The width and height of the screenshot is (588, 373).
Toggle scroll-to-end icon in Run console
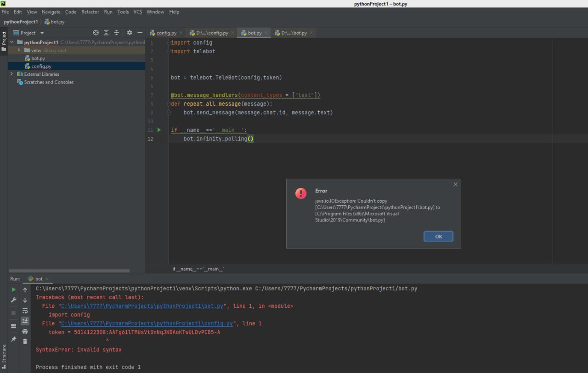pyautogui.click(x=25, y=321)
